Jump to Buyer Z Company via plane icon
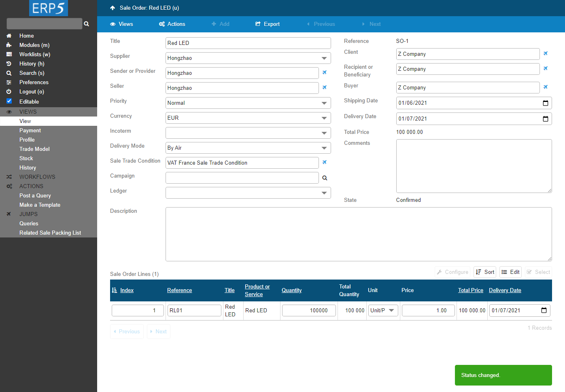 546,87
